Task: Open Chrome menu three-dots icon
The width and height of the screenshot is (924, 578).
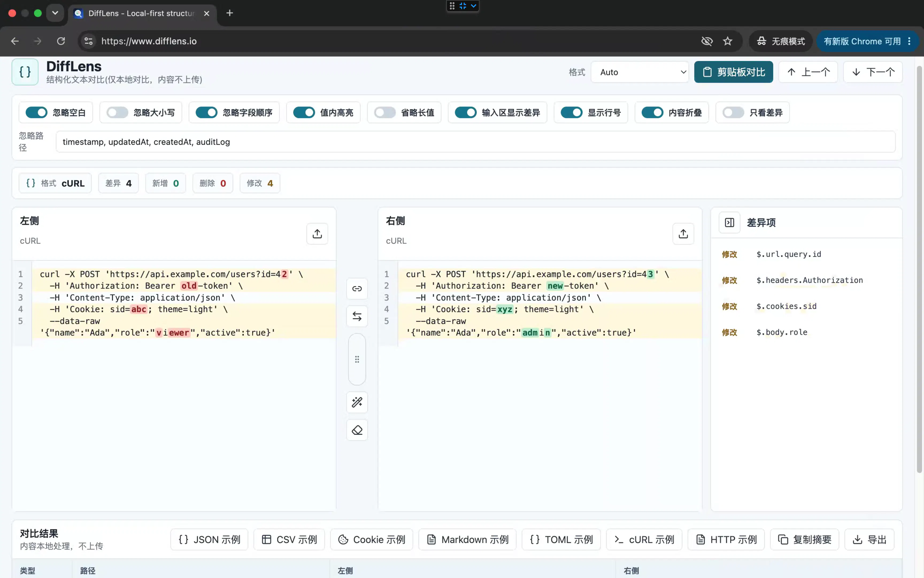Action: (909, 41)
